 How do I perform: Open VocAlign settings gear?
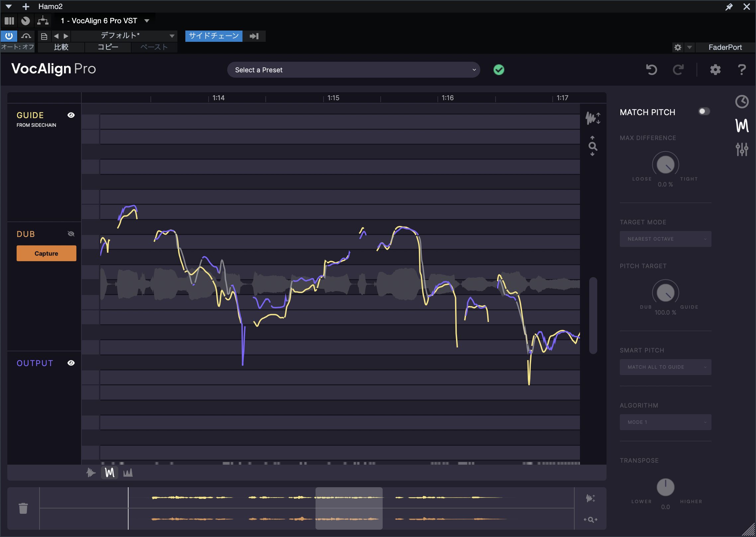point(715,70)
